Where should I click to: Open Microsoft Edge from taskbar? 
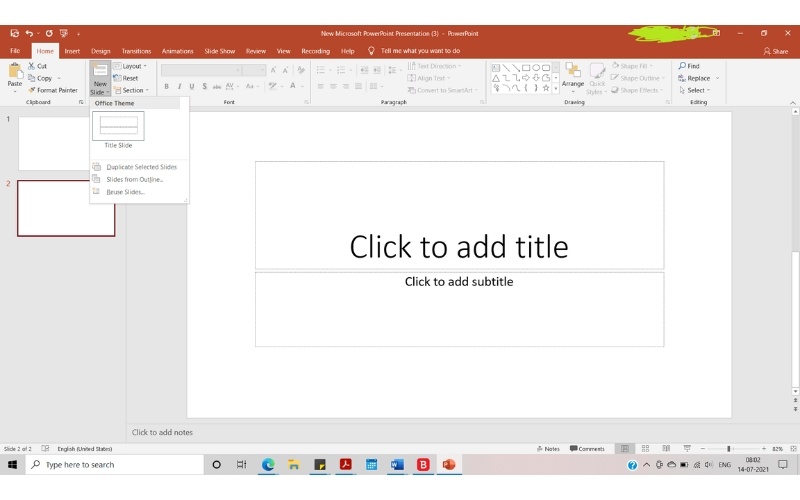[x=268, y=465]
